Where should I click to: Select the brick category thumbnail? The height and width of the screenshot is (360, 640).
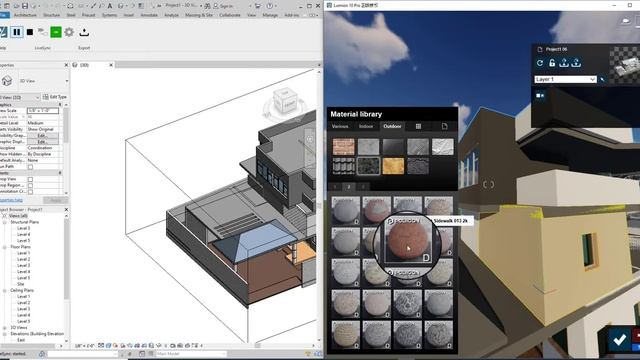pos(344,147)
